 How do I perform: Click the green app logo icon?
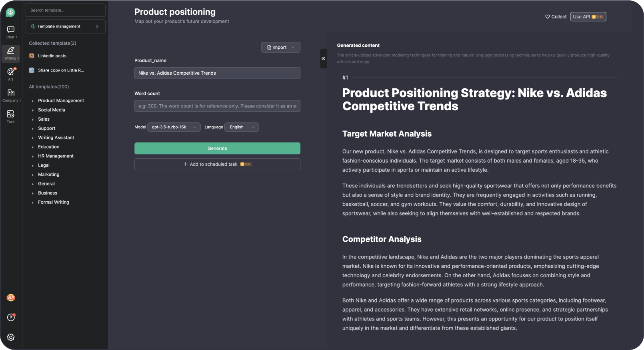tap(10, 12)
